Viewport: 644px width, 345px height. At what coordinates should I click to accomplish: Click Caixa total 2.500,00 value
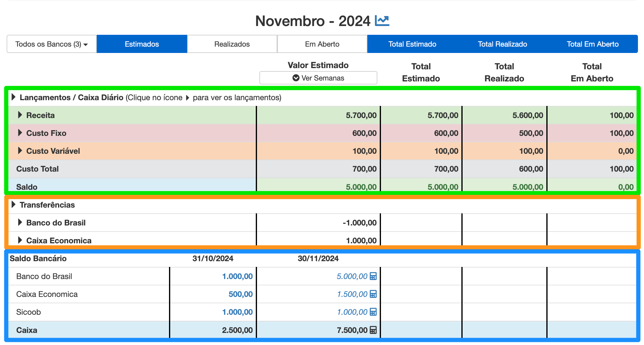click(237, 330)
